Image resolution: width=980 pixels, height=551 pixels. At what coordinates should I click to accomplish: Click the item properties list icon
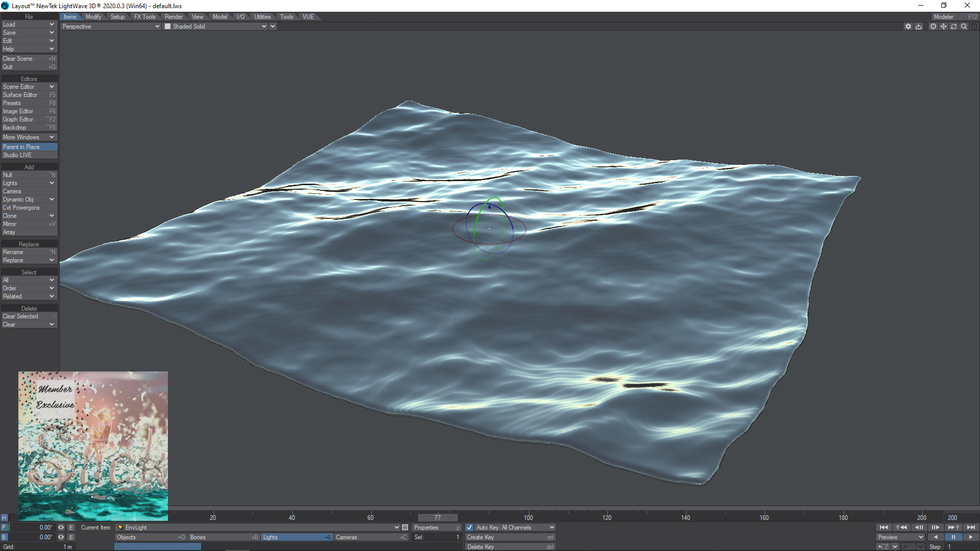click(x=405, y=528)
